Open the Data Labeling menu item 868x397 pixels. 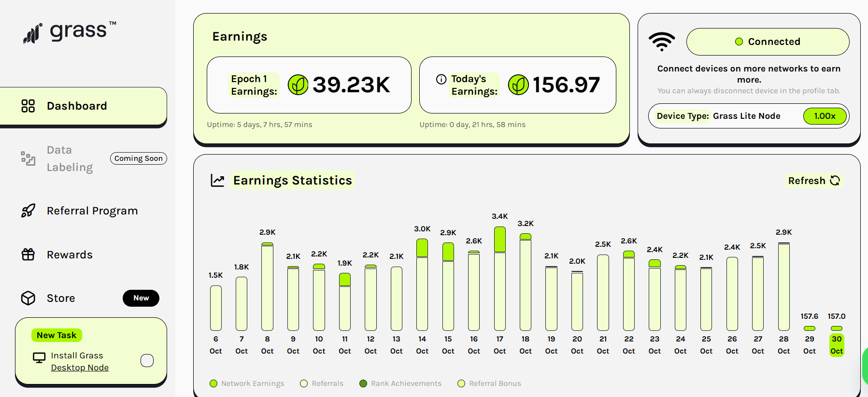(x=70, y=158)
